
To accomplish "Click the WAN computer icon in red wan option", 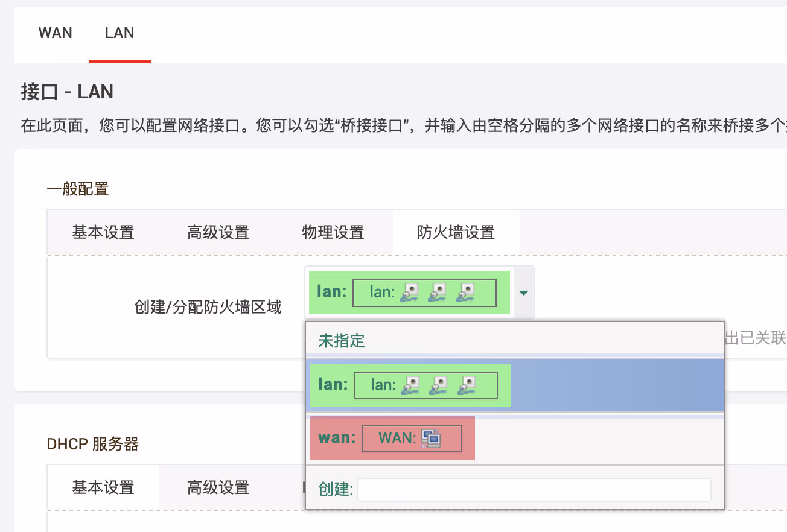I will click(432, 439).
